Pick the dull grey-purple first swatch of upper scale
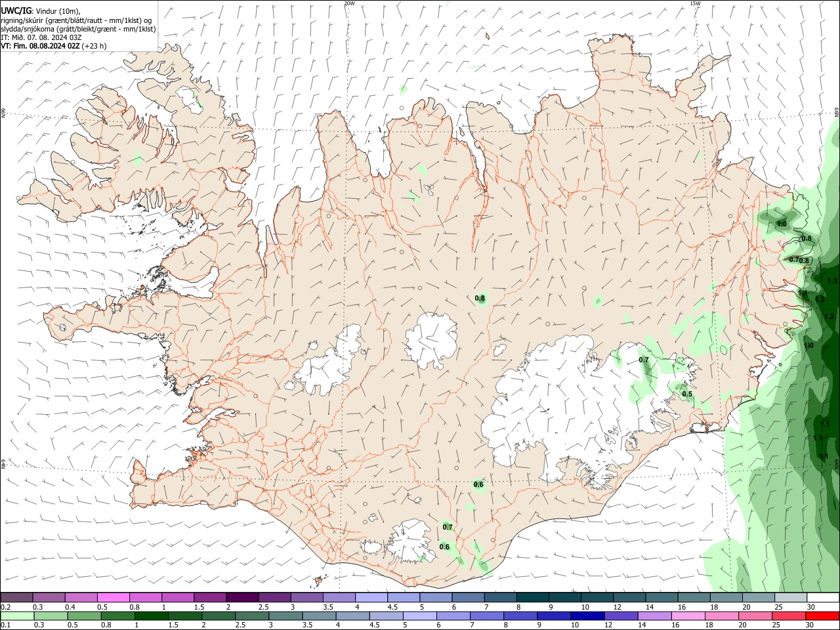Viewport: 840px width, 630px height. pos(16,597)
